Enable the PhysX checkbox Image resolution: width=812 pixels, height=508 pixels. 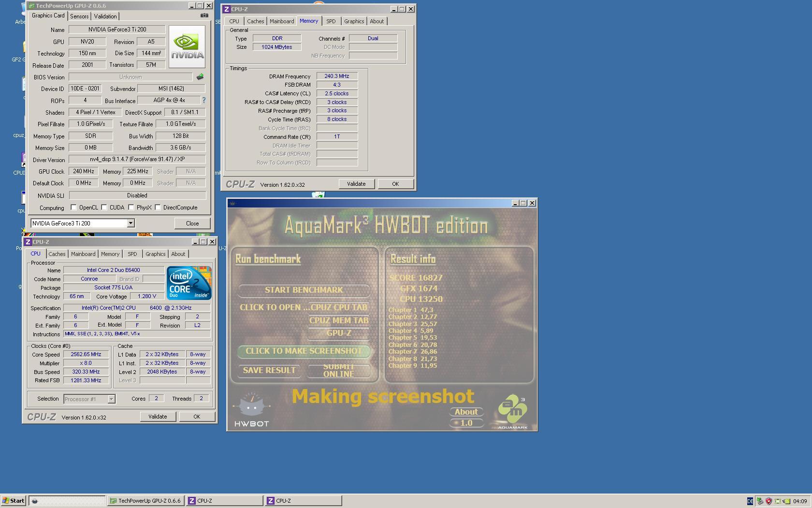[x=131, y=208]
